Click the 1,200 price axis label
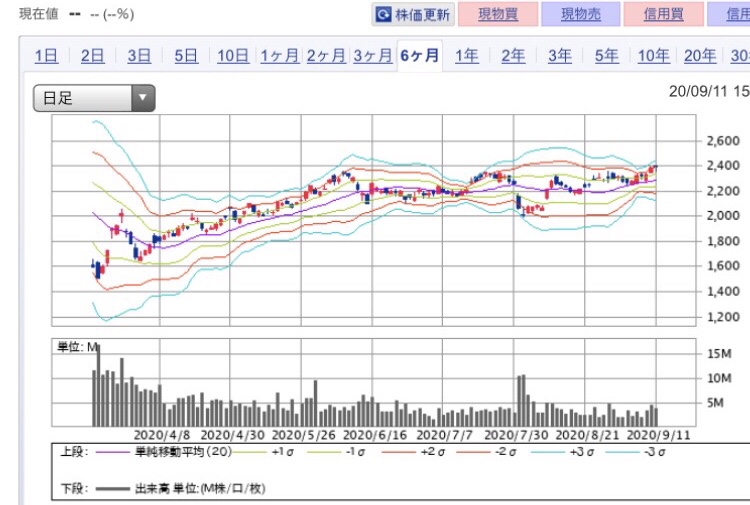This screenshot has width=750, height=505. 723,317
